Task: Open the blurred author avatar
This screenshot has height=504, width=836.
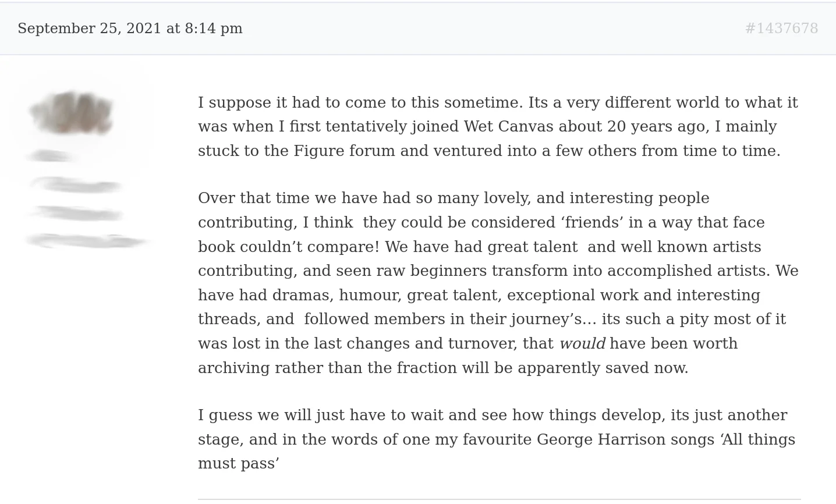Action: (x=71, y=113)
